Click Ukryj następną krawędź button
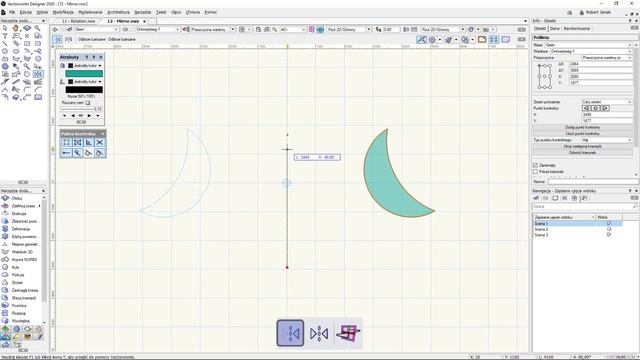The width and height of the screenshot is (640, 360). point(582,146)
